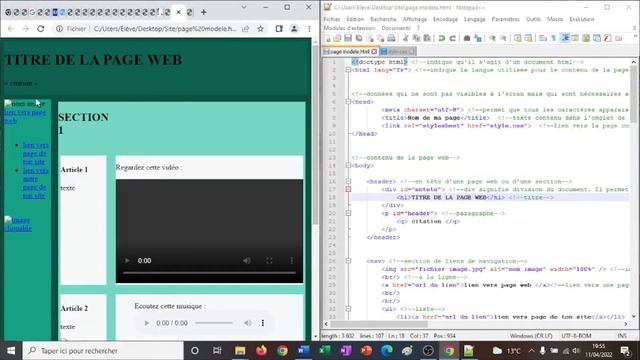Click the New file icon in Notepad++ toolbar
The height and width of the screenshot is (360, 640).
tap(328, 38)
